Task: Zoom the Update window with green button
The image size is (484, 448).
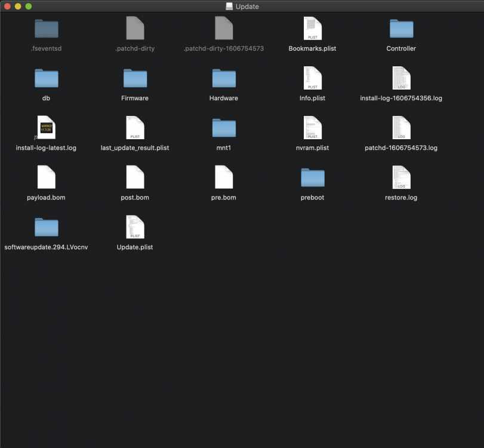Action: [29, 6]
